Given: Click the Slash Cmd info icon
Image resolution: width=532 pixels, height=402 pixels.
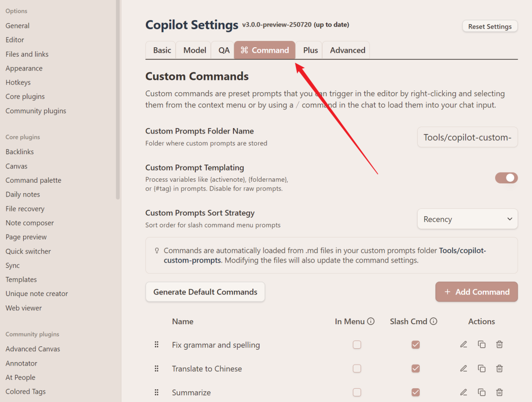Looking at the screenshot, I should point(433,321).
